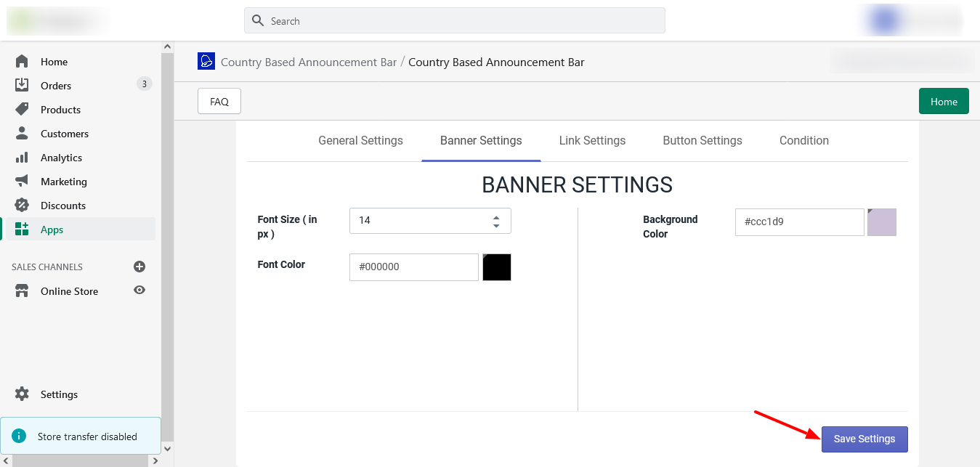
Task: Click the Home icon in sidebar
Action: 22,62
